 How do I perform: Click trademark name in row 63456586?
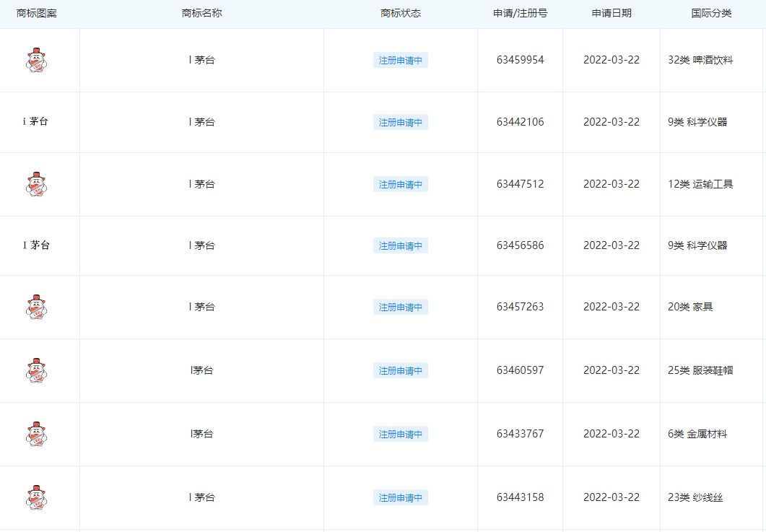click(x=201, y=245)
